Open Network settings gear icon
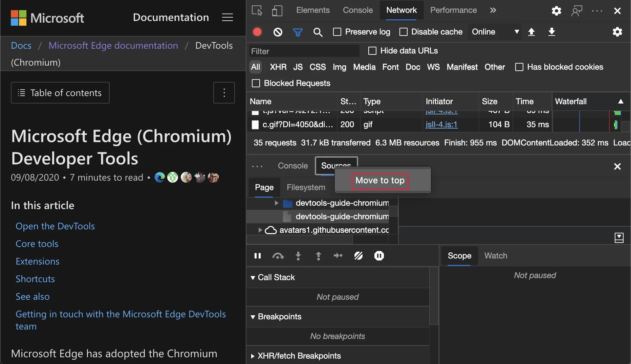This screenshot has width=631, height=364. [617, 32]
